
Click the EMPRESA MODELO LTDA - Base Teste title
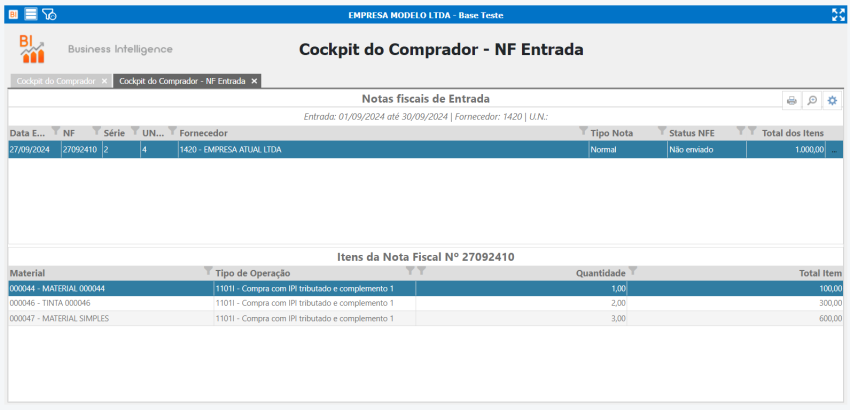(x=426, y=15)
